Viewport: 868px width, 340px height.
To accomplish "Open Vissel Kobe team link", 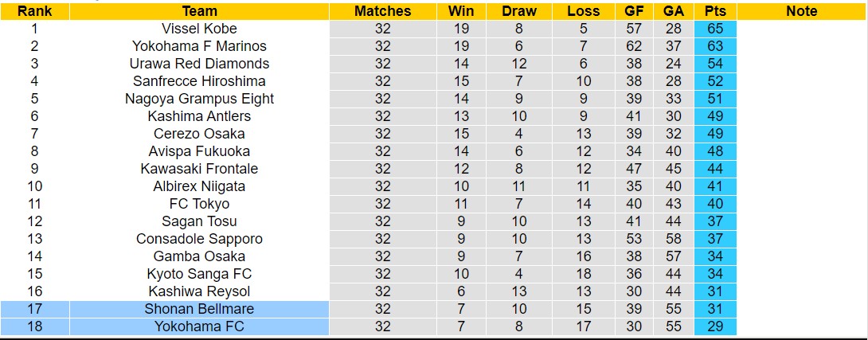I will coord(199,29).
